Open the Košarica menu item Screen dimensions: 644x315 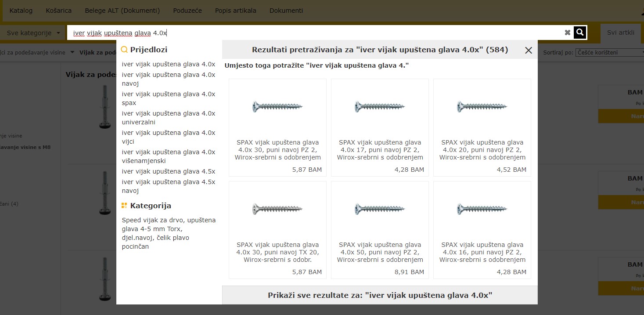[59, 11]
